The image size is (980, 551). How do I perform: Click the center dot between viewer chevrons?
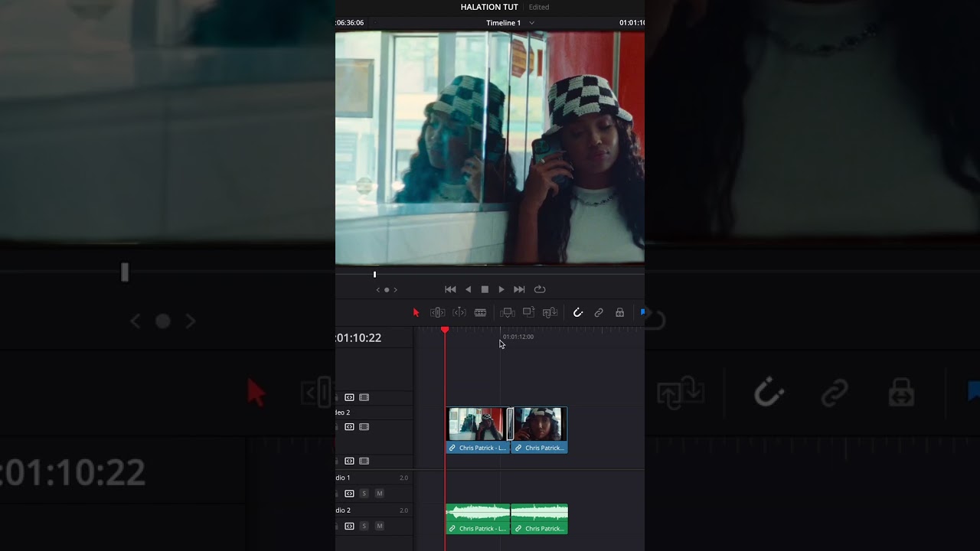[387, 290]
